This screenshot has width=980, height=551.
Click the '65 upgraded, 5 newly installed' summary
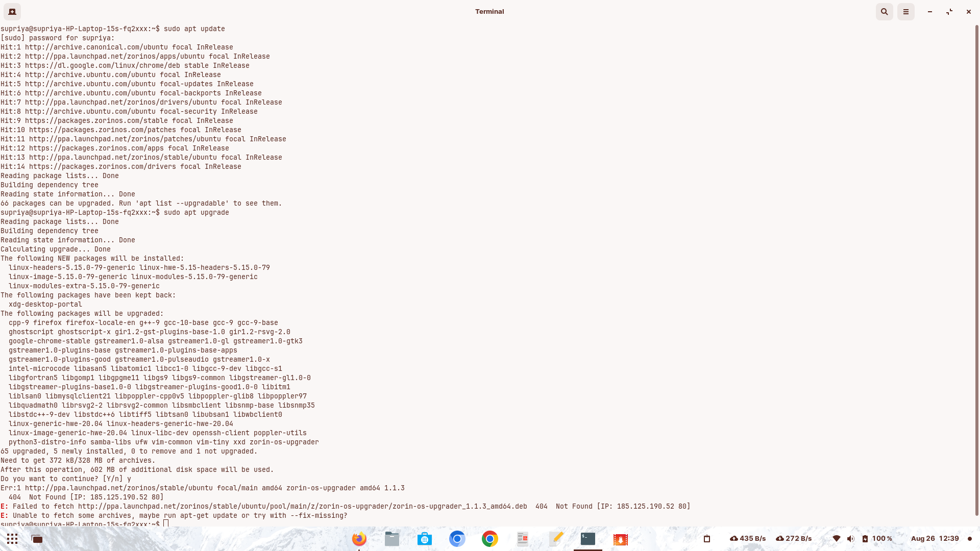[129, 452]
